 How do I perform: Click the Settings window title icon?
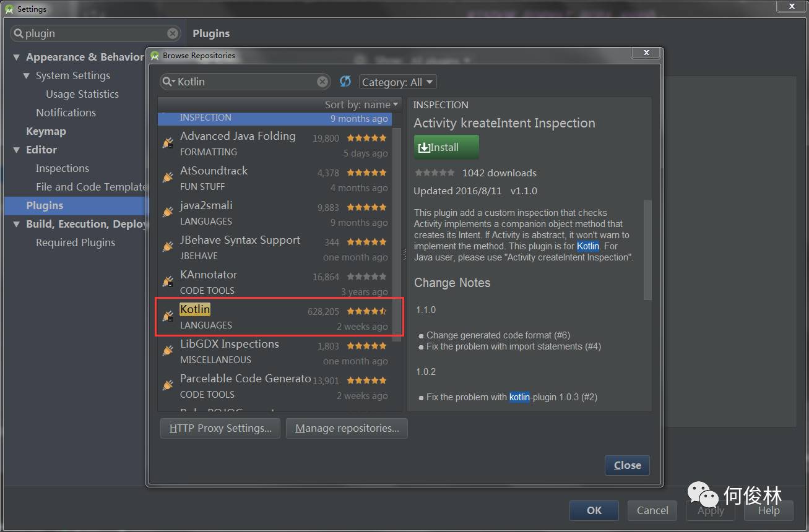pos(9,9)
